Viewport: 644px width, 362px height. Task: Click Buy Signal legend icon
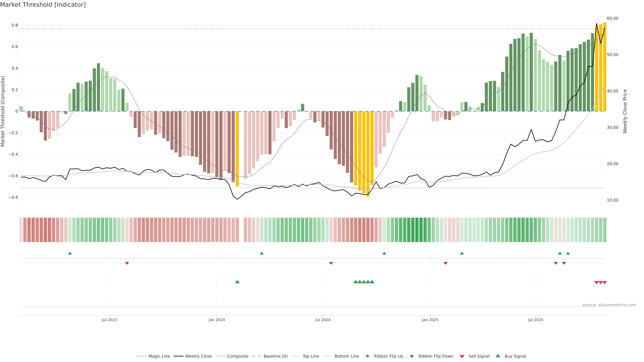(498, 356)
